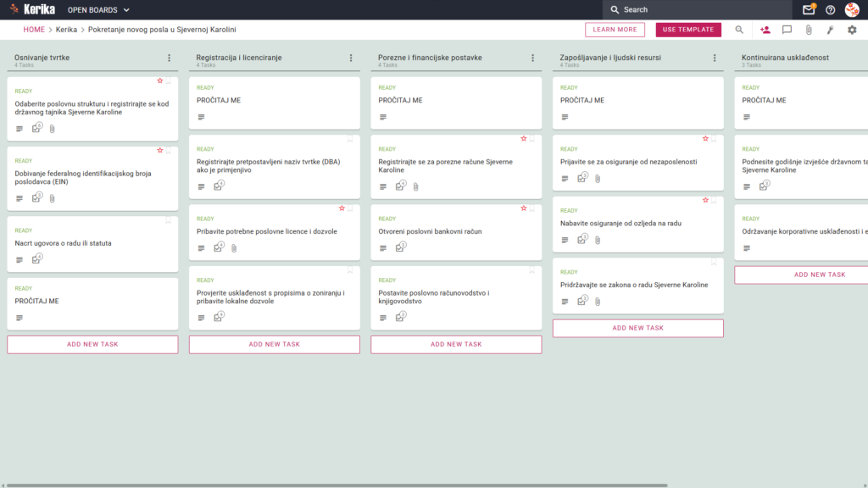Screen dimensions: 868x488
Task: Open Kerika breadcrumb link
Action: 66,30
